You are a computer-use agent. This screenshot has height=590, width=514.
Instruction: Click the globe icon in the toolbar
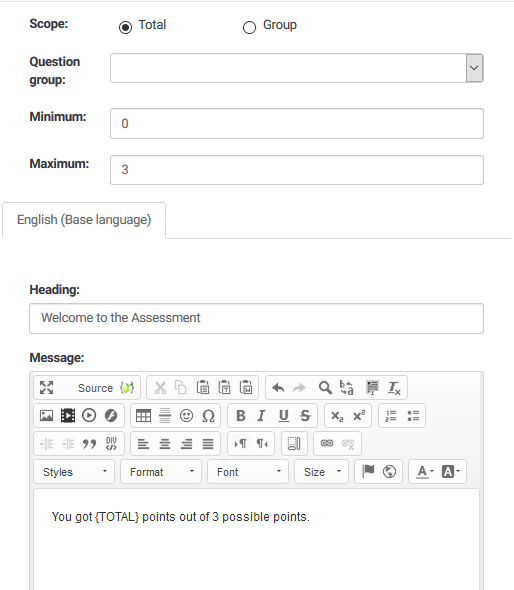click(389, 471)
